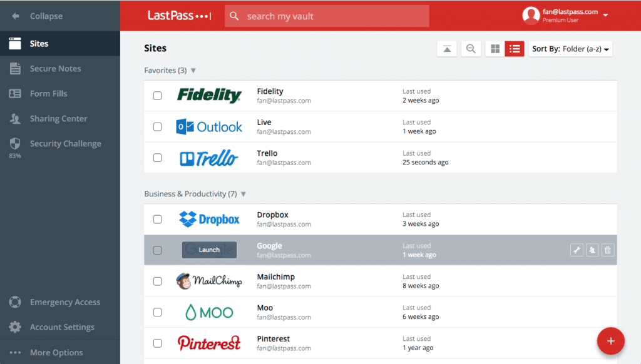Click the fan@lastpass.com account name
This screenshot has width=641, height=364.
point(570,12)
